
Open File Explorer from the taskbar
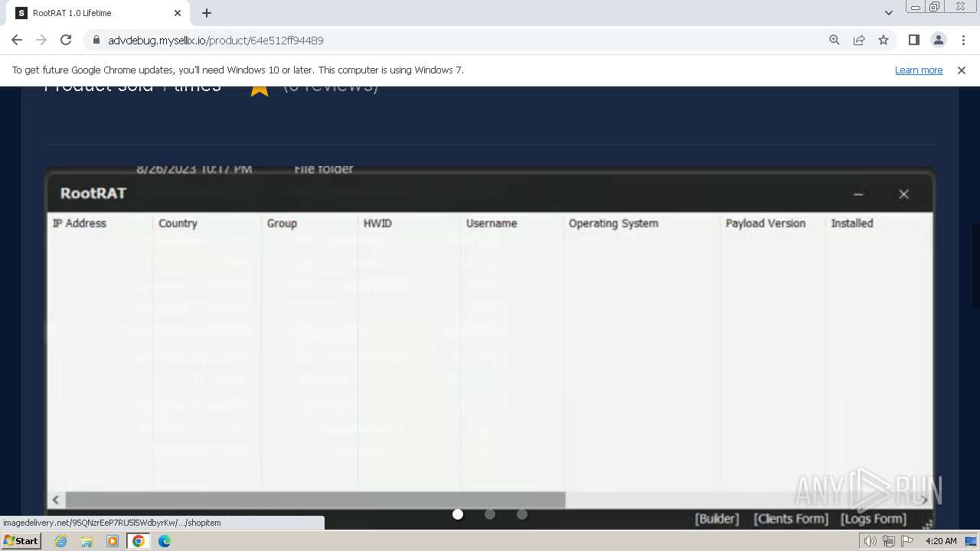(87, 541)
